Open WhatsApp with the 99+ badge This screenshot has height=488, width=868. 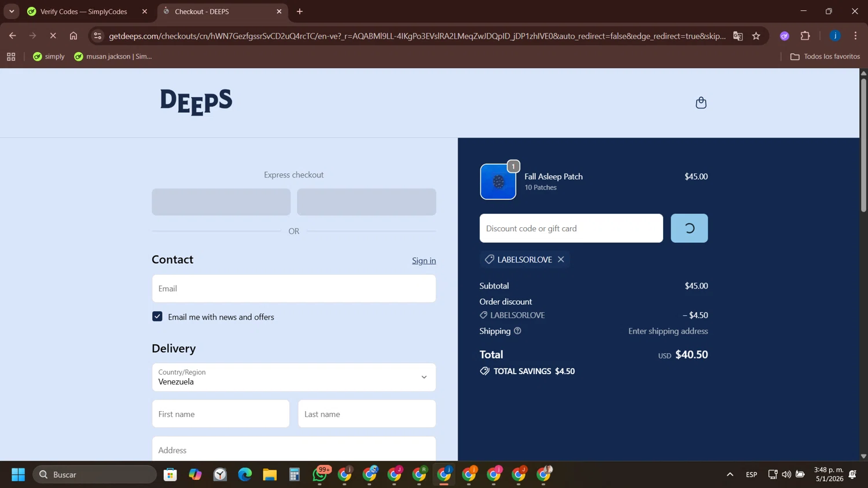(x=321, y=474)
